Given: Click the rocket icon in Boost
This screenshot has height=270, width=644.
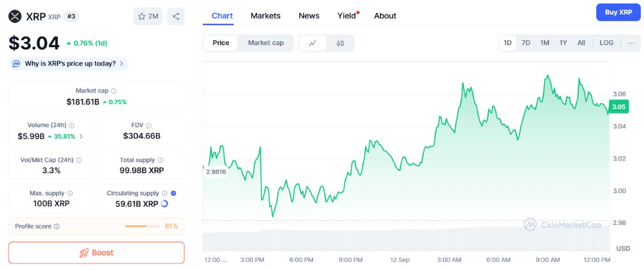Looking at the screenshot, I should point(84,253).
